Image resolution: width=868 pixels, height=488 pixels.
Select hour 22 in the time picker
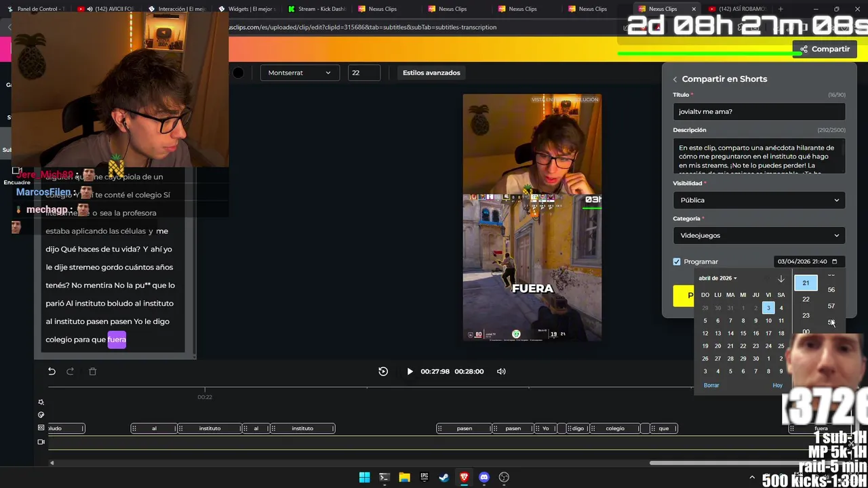[x=806, y=299]
